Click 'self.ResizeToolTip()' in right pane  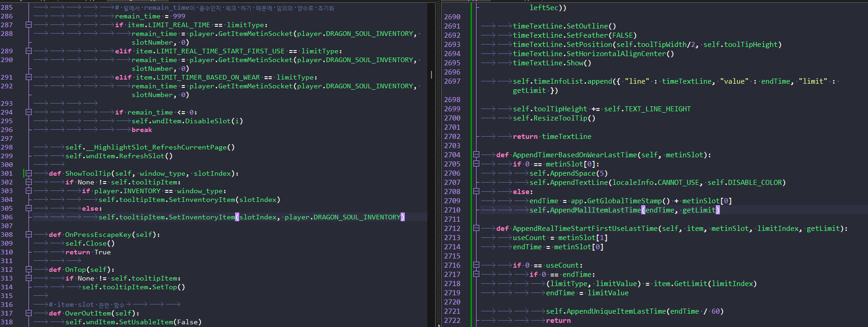554,118
